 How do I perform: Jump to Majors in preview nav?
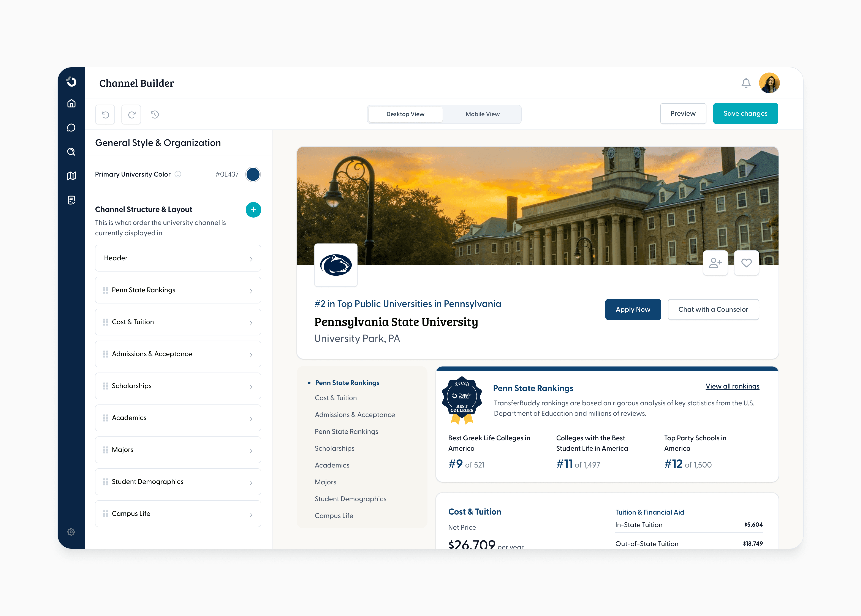(326, 482)
